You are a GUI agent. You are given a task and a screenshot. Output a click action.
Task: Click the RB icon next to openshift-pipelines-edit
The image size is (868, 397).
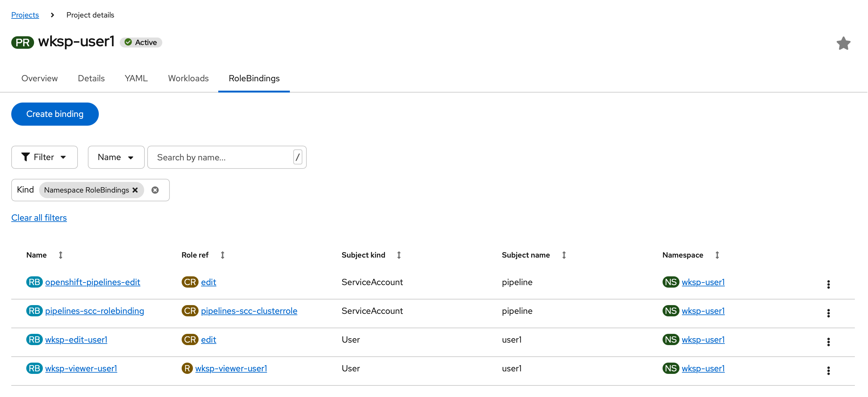click(x=34, y=282)
